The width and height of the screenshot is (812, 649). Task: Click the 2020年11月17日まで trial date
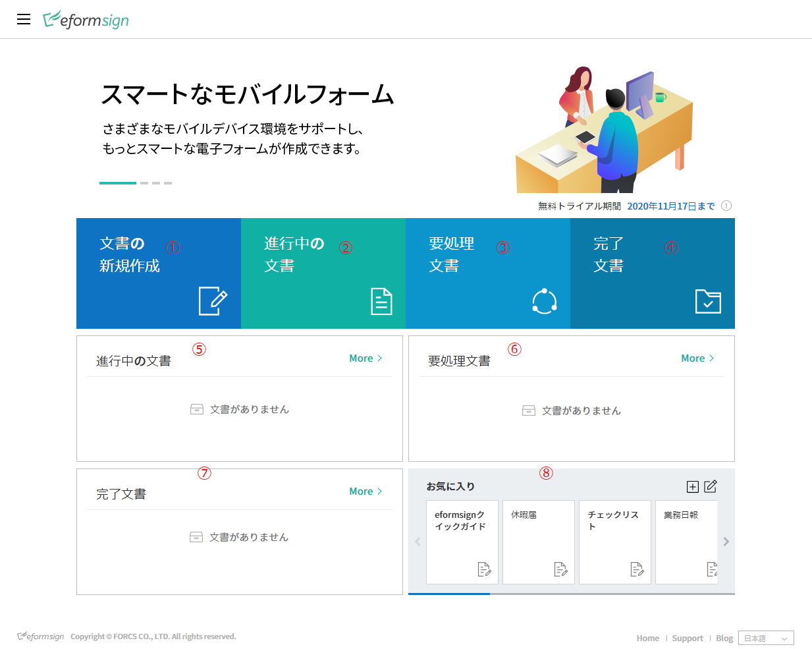tap(671, 206)
